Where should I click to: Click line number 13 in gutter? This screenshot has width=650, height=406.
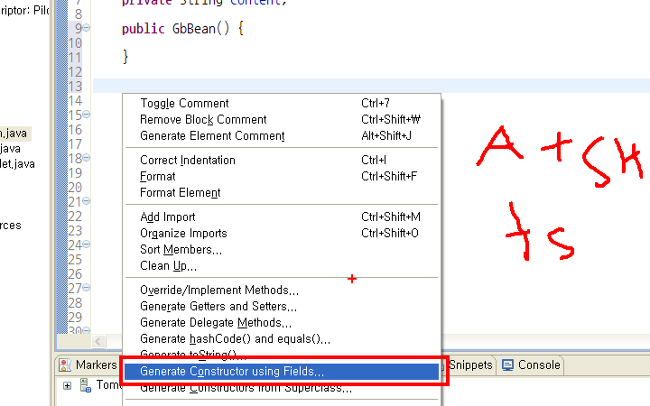(75, 86)
